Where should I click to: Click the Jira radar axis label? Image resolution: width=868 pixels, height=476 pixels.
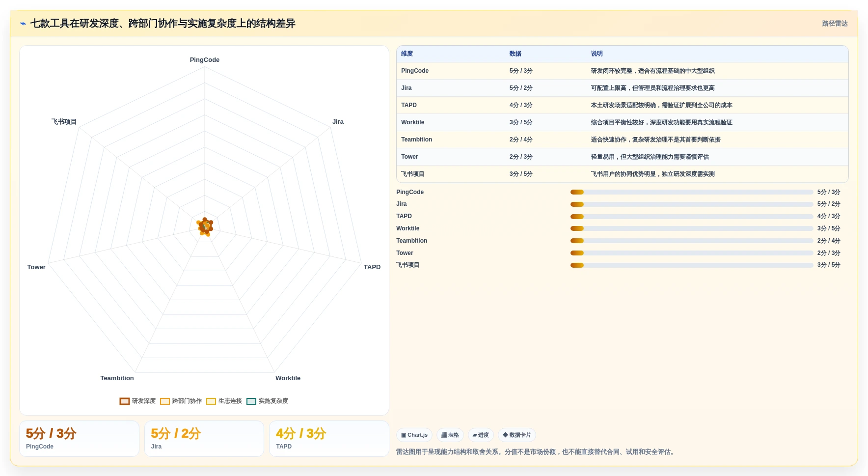(338, 122)
